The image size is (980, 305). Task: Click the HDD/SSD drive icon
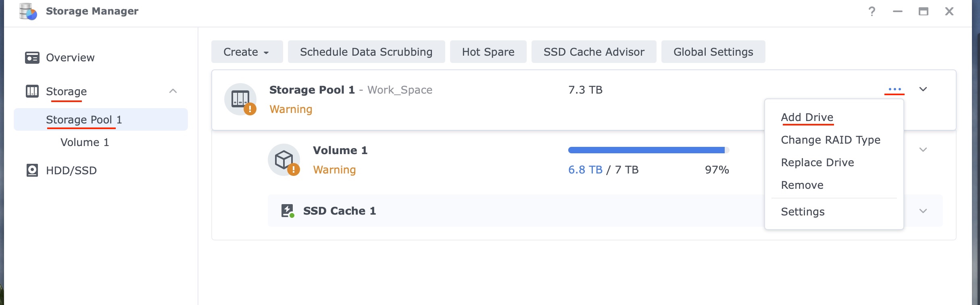tap(32, 170)
